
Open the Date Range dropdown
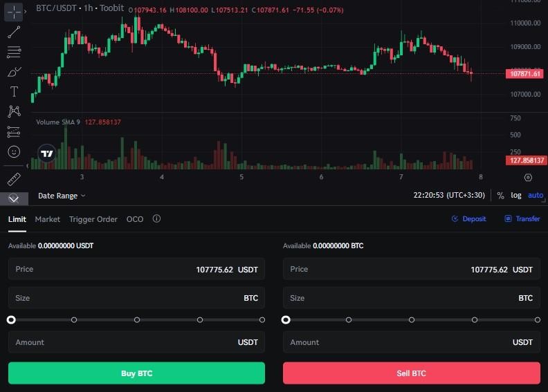(x=62, y=196)
